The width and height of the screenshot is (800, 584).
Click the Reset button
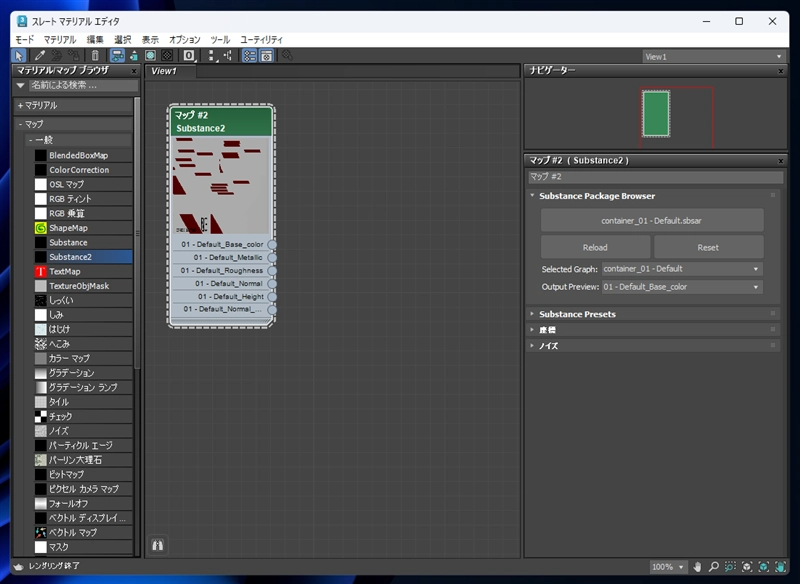[x=708, y=247]
